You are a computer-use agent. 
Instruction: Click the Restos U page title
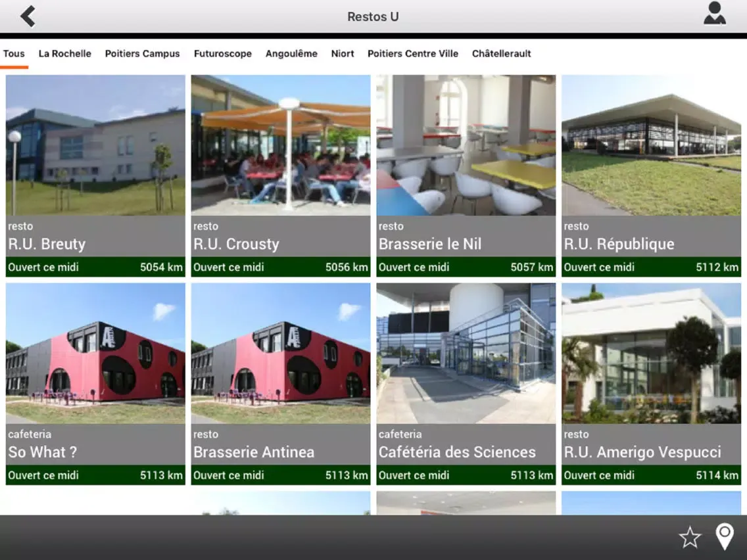click(x=373, y=16)
